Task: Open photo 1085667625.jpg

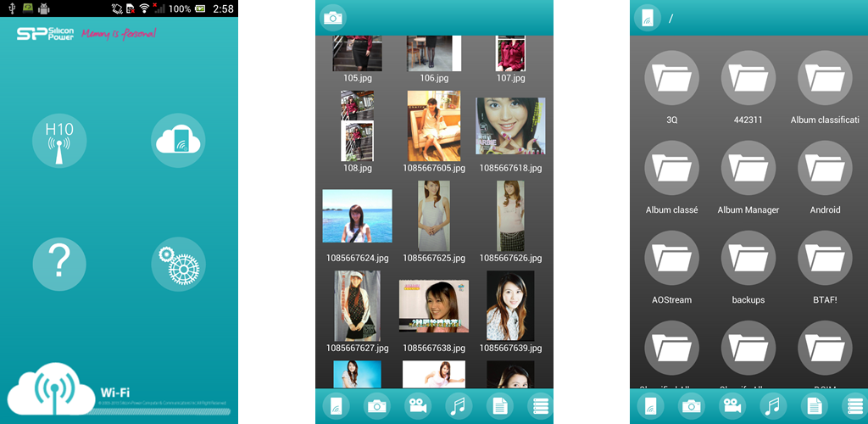Action: [x=434, y=216]
